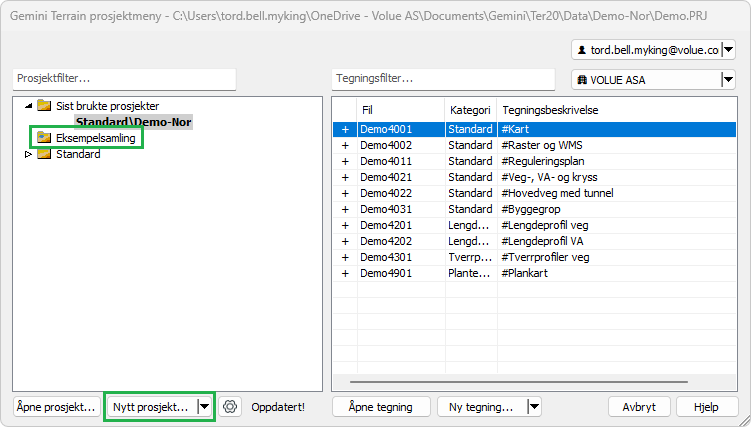Sort by the Kategori column header
Screen dimensions: 751x427
[469, 109]
